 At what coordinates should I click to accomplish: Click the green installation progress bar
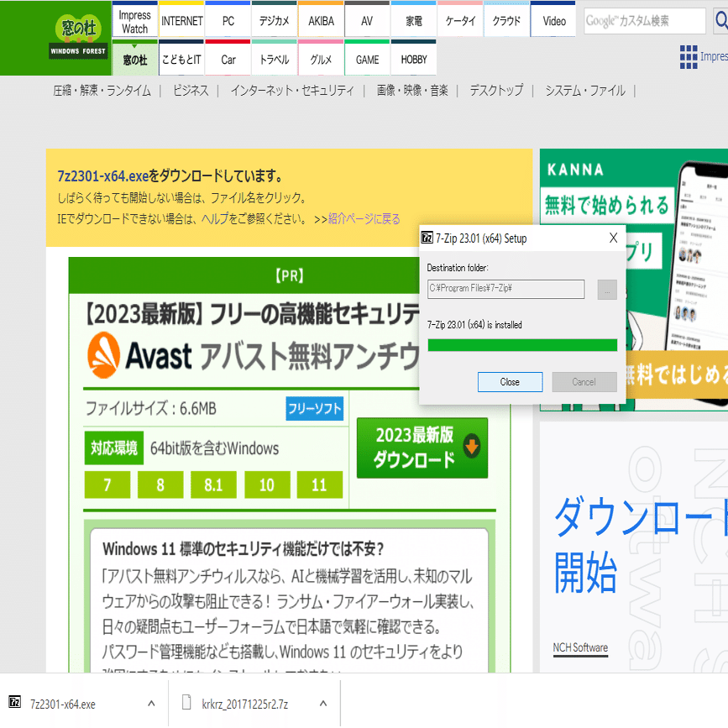coord(522,345)
